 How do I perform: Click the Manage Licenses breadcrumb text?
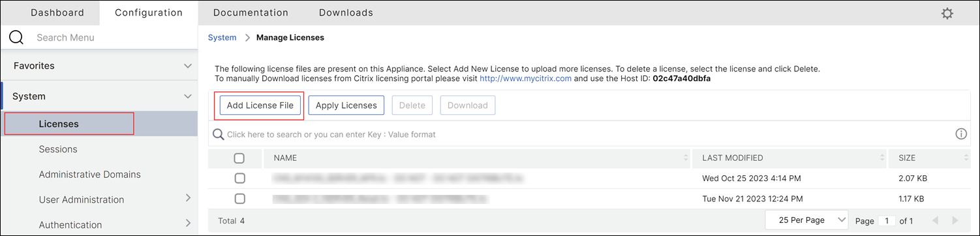pyautogui.click(x=290, y=37)
